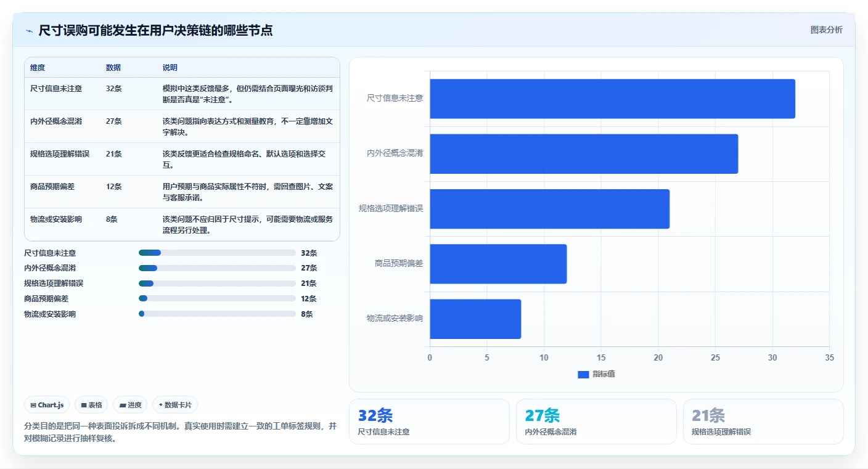Click the 说明 column header

(x=170, y=68)
